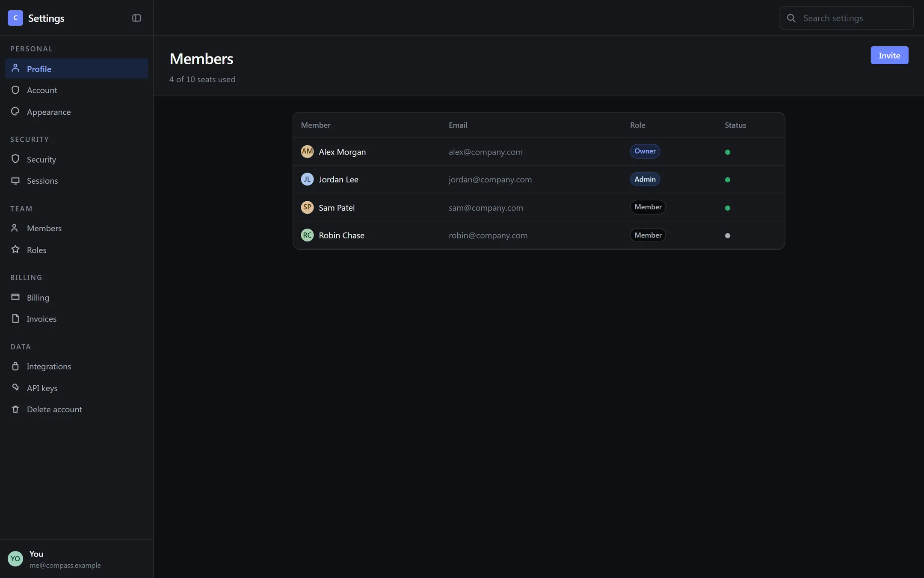924x578 pixels.
Task: Click the Roles star icon
Action: 15,249
